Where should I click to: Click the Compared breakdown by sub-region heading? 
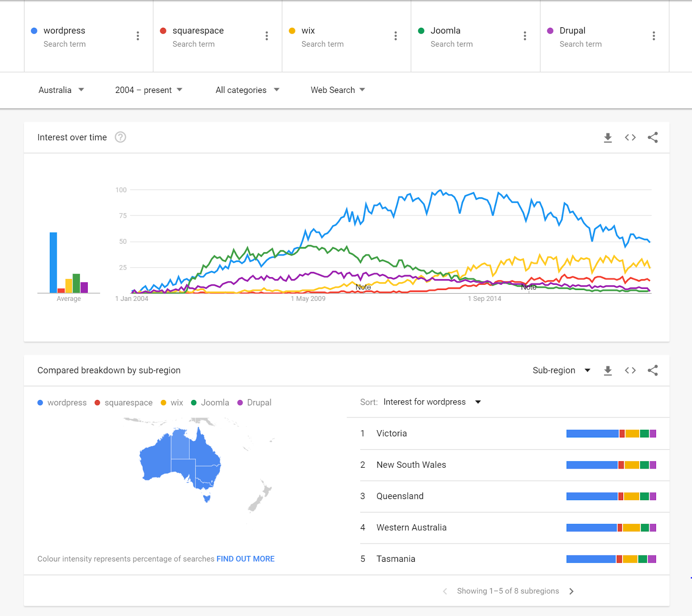point(109,370)
